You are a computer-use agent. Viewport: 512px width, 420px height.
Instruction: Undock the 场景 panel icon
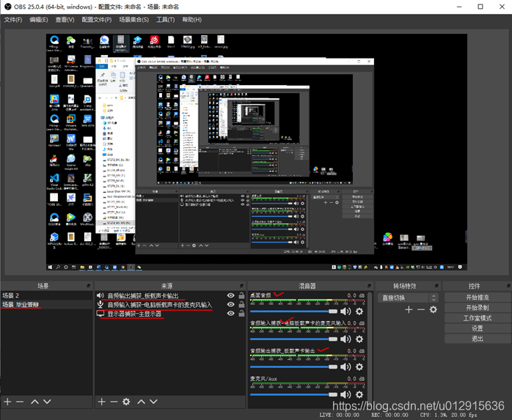click(89, 286)
